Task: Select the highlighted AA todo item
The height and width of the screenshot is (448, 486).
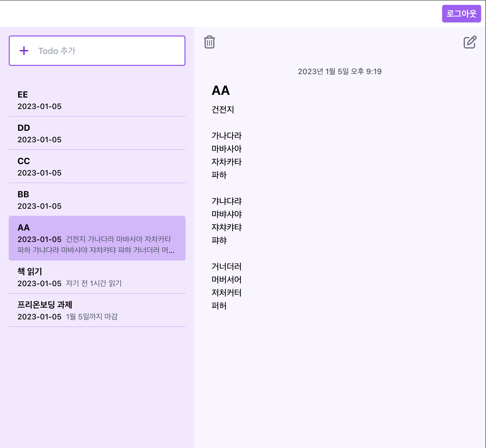Action: 97,238
